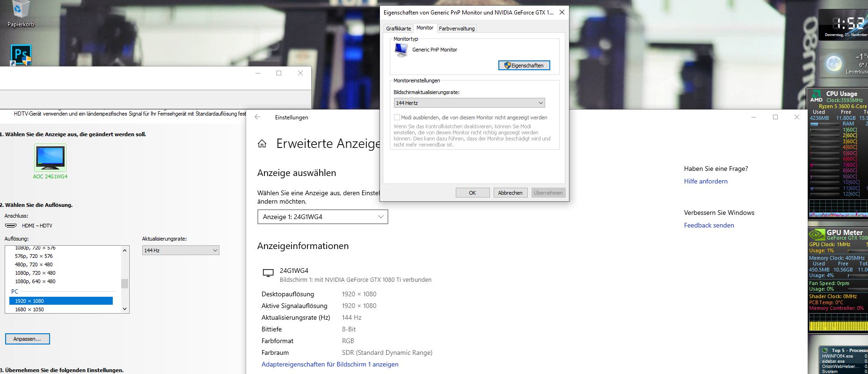Click HWiNFO64.exe in Top 5 processes
The height and width of the screenshot is (374, 868).
coord(838,356)
